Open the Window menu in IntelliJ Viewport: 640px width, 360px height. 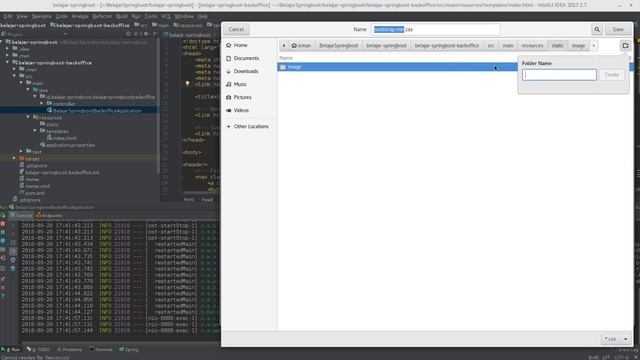click(x=184, y=16)
